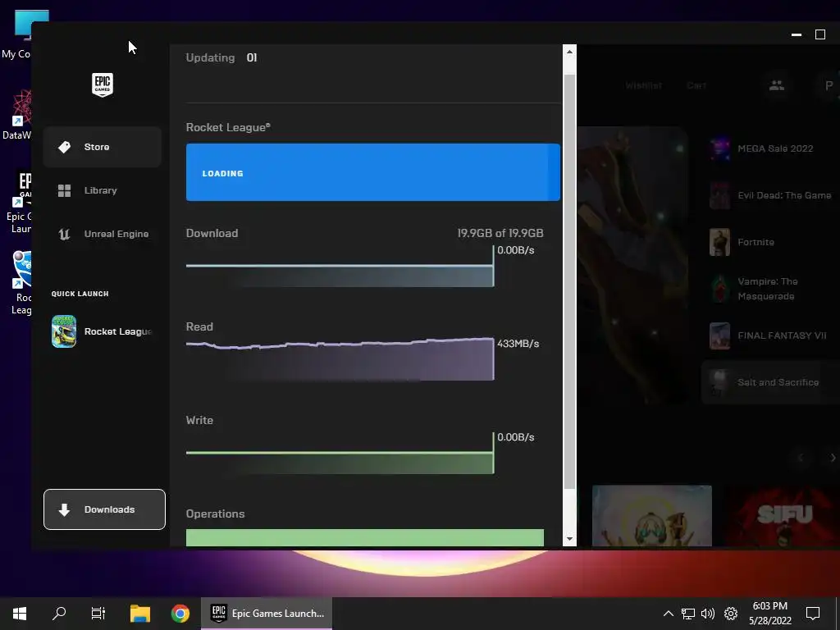Click the store carousel next arrow

833,458
